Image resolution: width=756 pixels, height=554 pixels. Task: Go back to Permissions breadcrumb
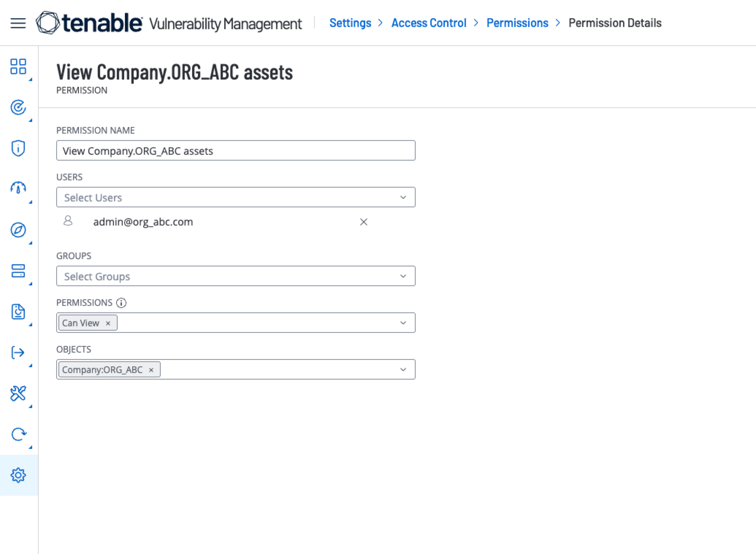click(x=517, y=23)
